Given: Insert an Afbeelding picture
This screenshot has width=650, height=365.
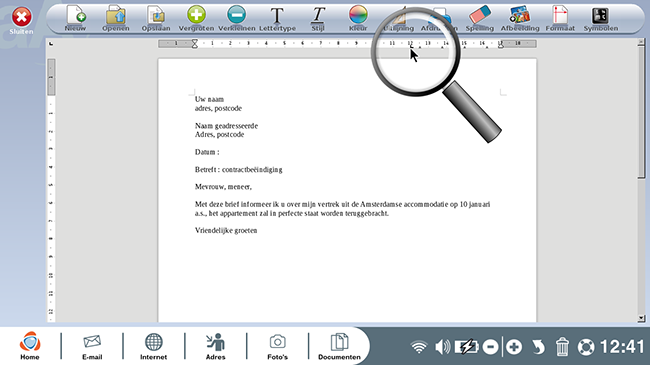Looking at the screenshot, I should pyautogui.click(x=520, y=18).
